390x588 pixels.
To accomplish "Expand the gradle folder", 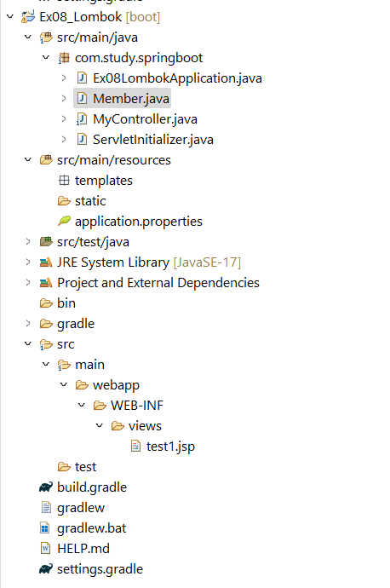I will tap(28, 323).
